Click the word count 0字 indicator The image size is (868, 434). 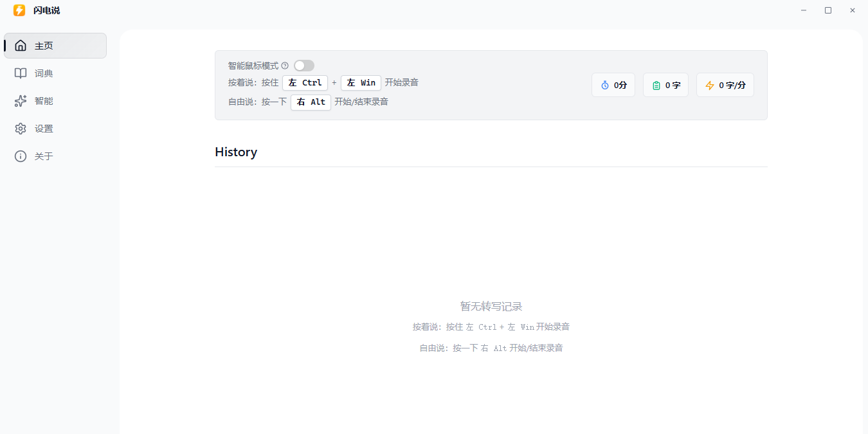coord(665,84)
